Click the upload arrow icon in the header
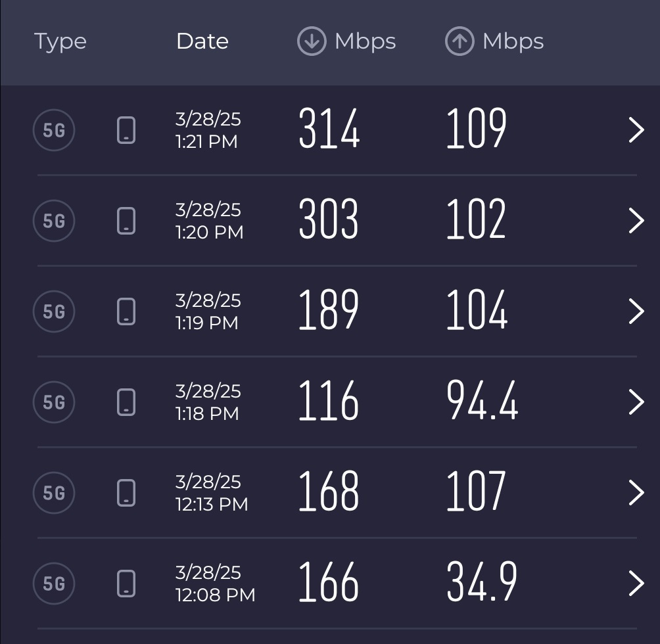 coord(460,41)
